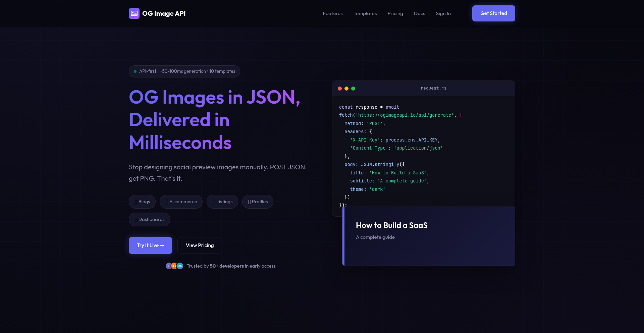Switch to the request.js tab

pos(434,88)
